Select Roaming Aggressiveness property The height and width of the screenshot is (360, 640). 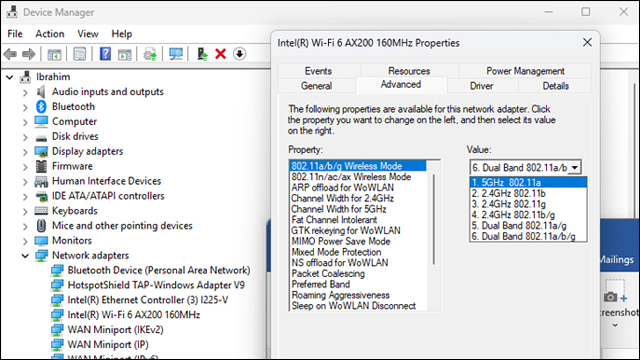point(340,295)
